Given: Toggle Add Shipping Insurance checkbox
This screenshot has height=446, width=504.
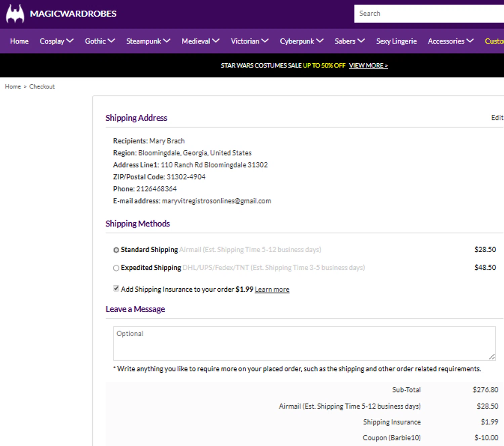Looking at the screenshot, I should point(116,289).
